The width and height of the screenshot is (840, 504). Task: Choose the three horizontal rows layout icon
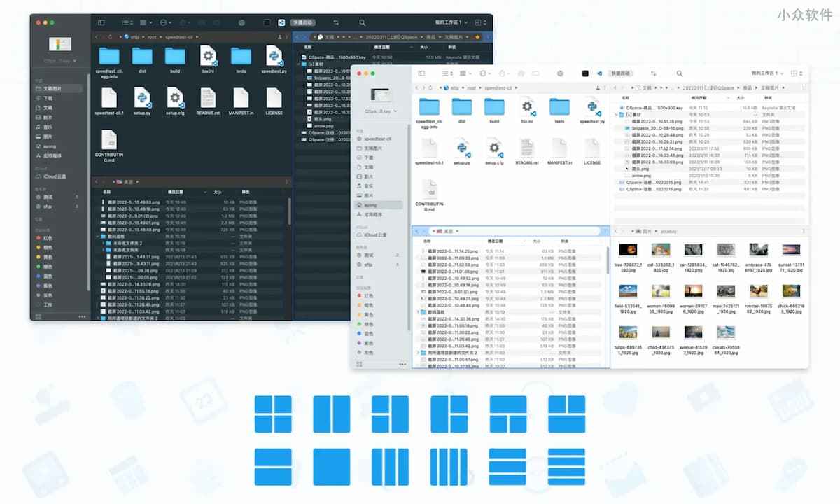[x=507, y=467]
